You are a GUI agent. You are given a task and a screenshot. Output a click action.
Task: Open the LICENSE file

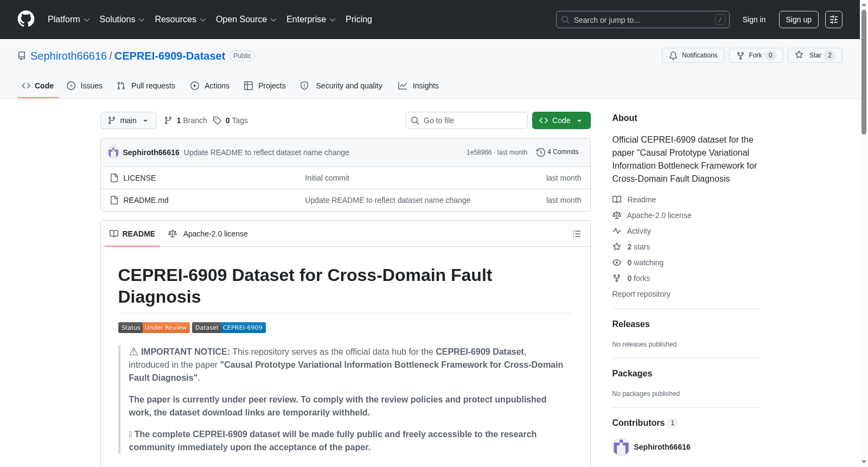click(139, 178)
